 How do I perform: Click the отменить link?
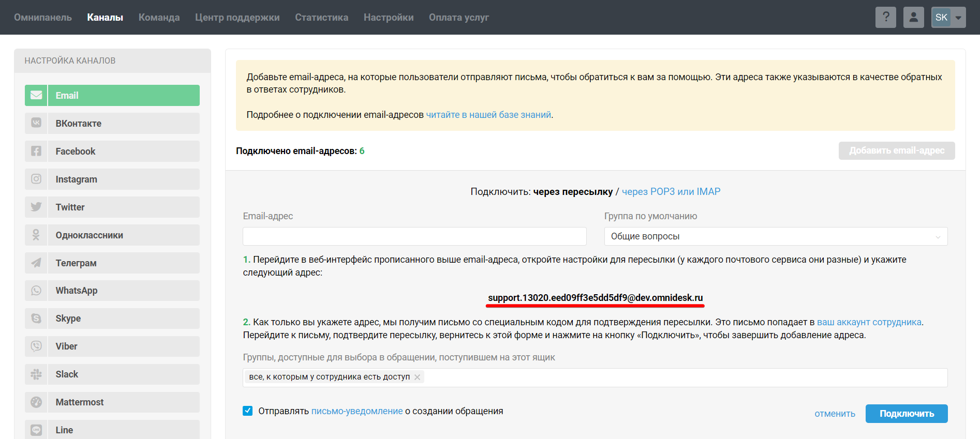tap(835, 414)
